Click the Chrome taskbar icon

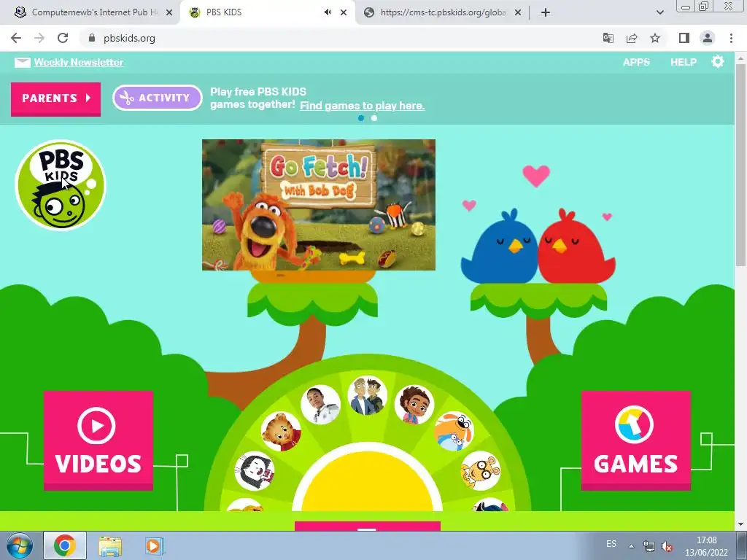click(65, 545)
